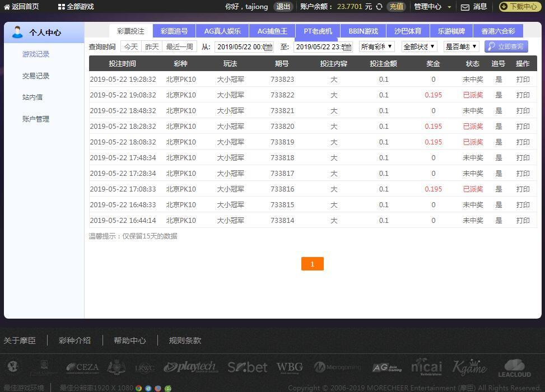This screenshot has height=392, width=545.
Task: Select 站内信 in the sidebar
Action: 32,97
